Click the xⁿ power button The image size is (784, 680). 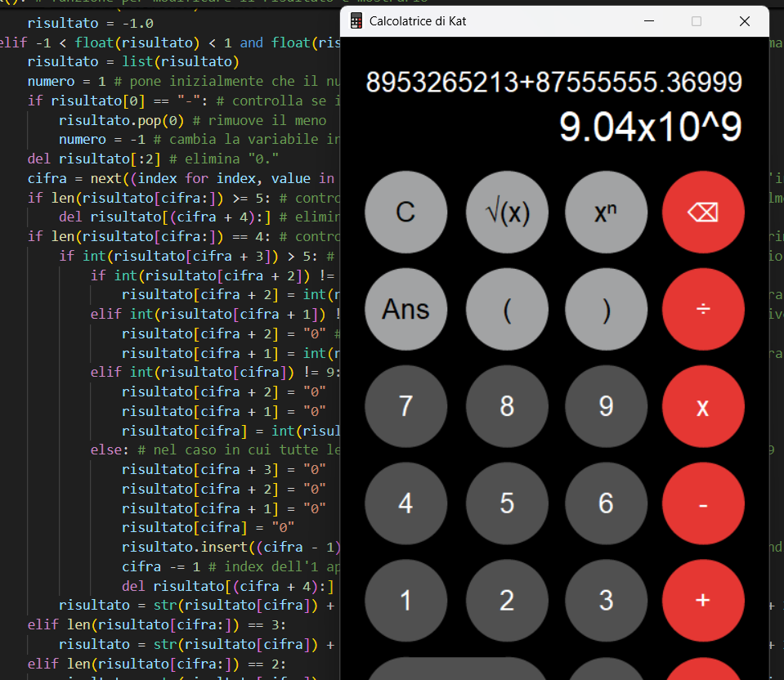[x=606, y=212]
